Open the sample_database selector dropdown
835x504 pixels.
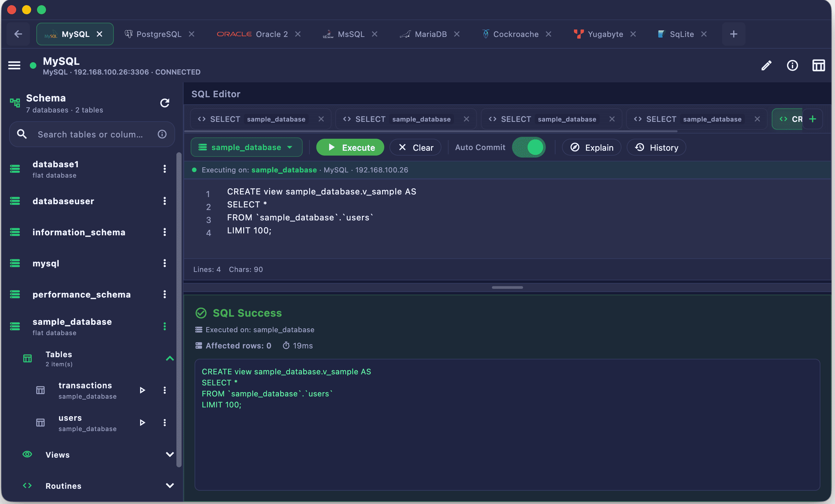click(246, 147)
